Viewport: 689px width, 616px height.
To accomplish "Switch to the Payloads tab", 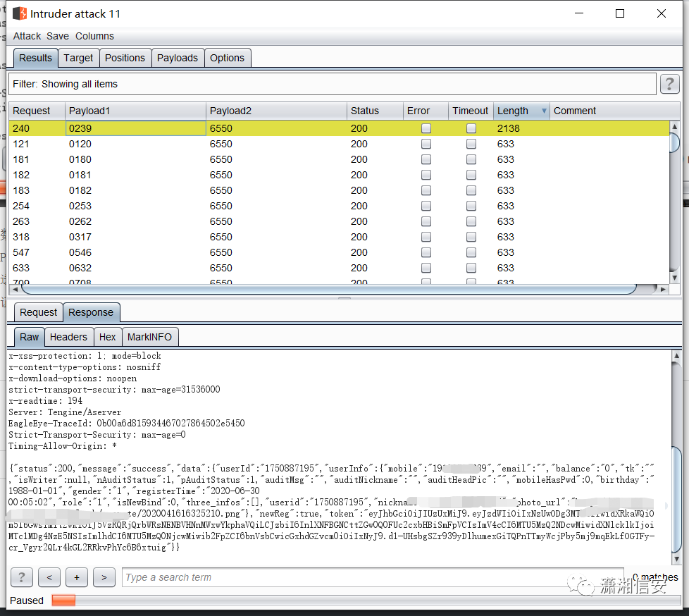I will [178, 58].
